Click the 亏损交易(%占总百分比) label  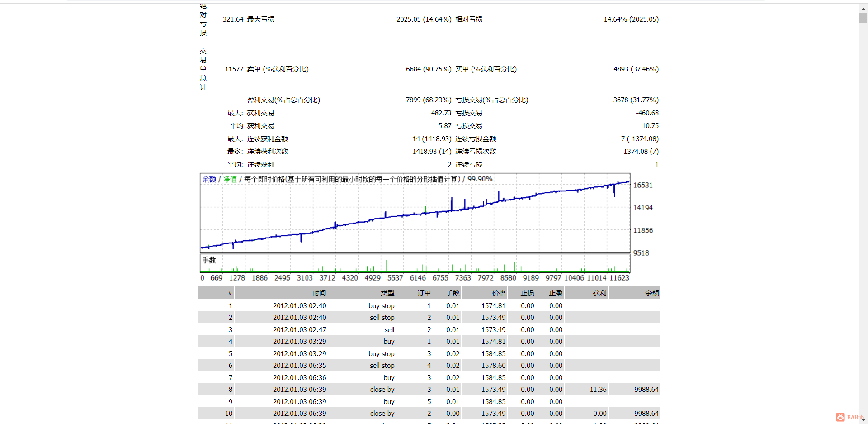[492, 100]
